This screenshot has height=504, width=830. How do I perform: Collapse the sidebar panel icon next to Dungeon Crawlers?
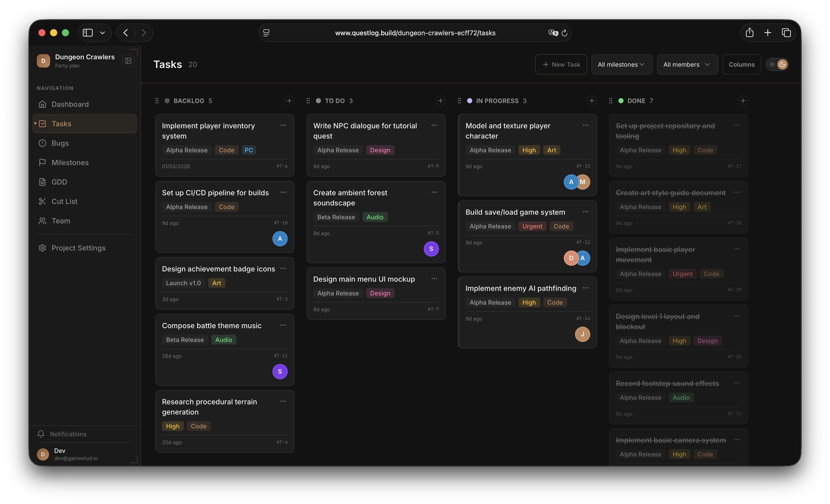click(x=128, y=61)
